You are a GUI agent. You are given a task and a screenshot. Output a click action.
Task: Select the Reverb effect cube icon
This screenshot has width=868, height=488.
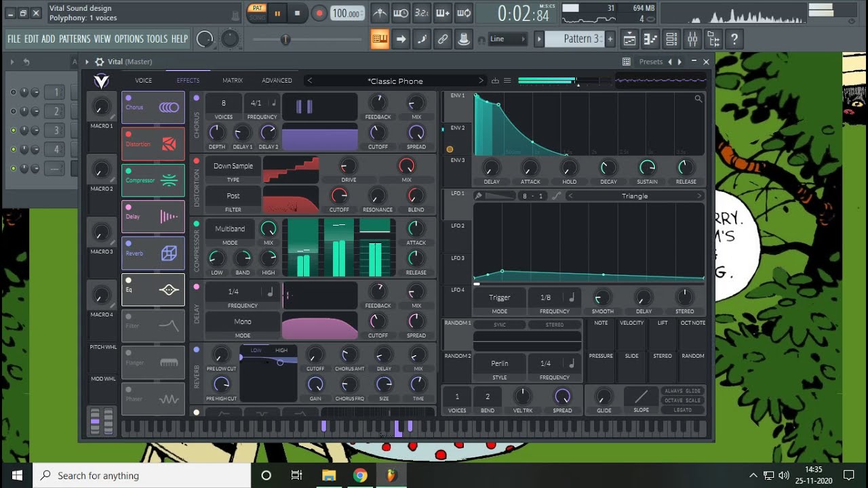pos(169,253)
